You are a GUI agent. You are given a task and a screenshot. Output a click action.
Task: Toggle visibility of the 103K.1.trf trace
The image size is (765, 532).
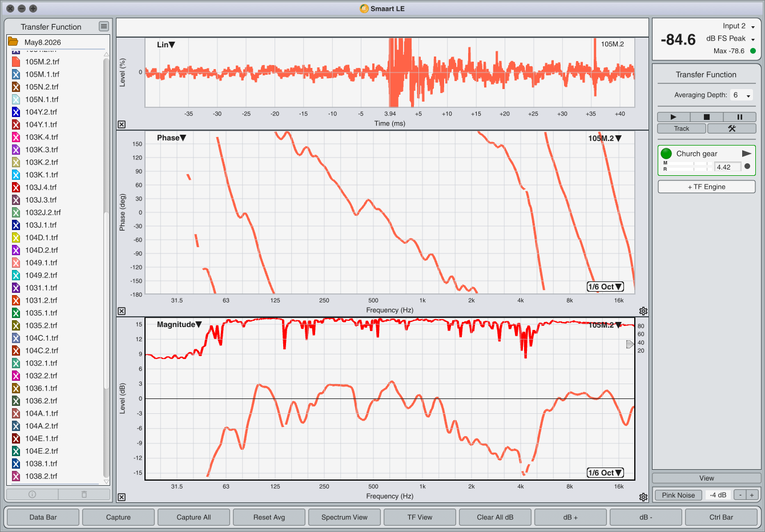tap(16, 175)
